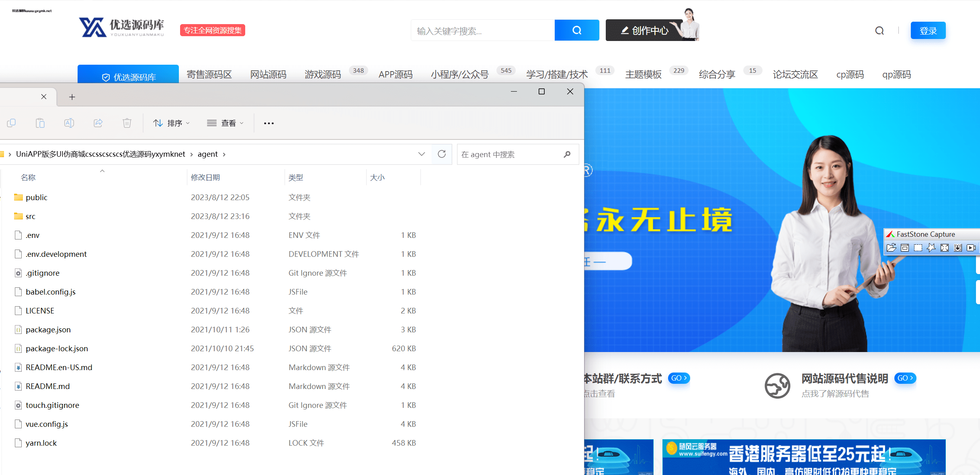Refresh the agent folder view

coord(442,154)
